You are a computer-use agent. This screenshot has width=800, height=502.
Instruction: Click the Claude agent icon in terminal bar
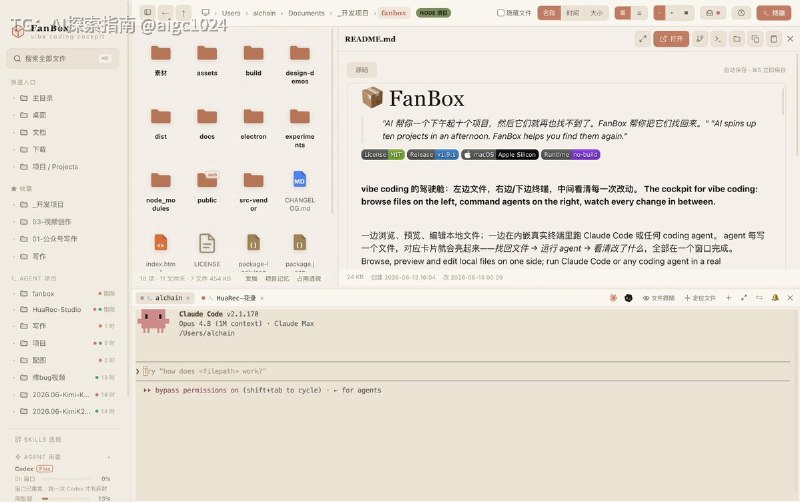tap(613, 297)
